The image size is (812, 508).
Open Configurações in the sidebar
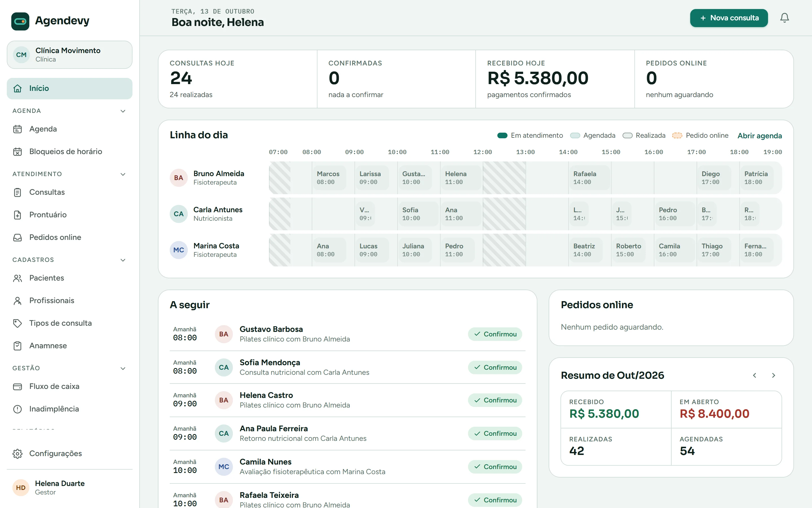coord(69,454)
